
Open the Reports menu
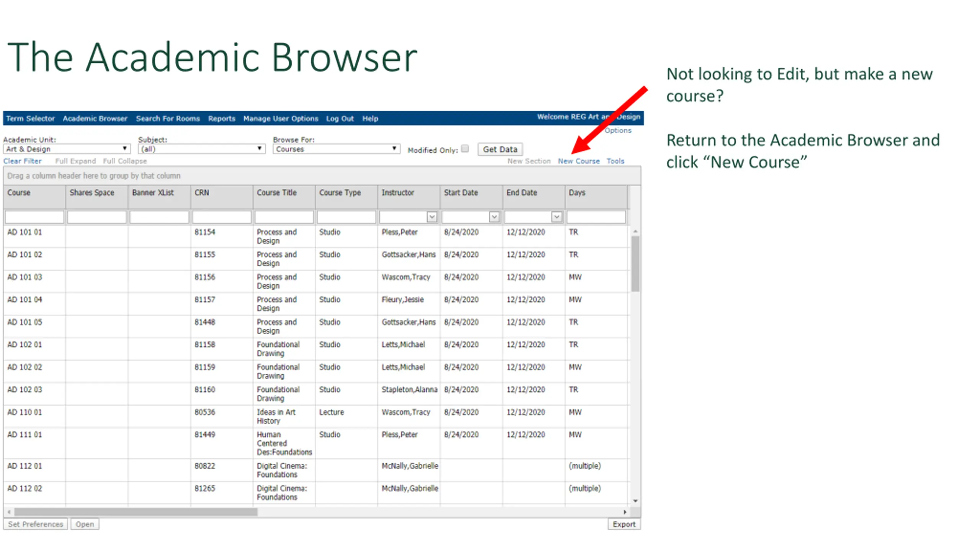(x=222, y=119)
